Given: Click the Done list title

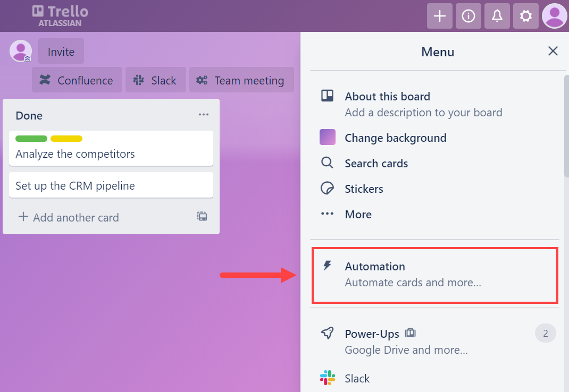Looking at the screenshot, I should (x=29, y=116).
